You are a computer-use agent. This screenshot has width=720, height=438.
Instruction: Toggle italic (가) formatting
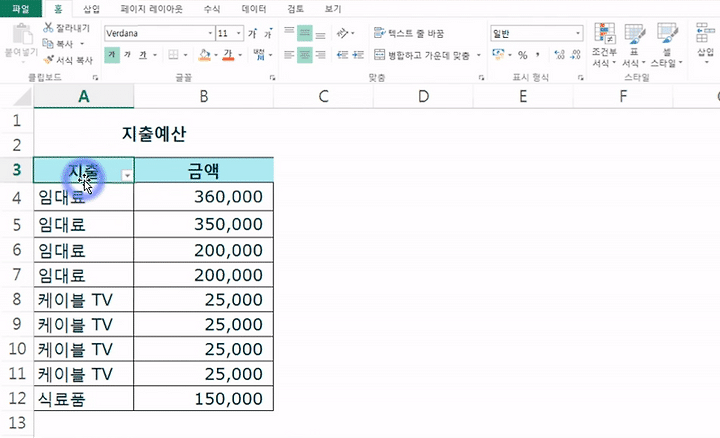pos(127,55)
